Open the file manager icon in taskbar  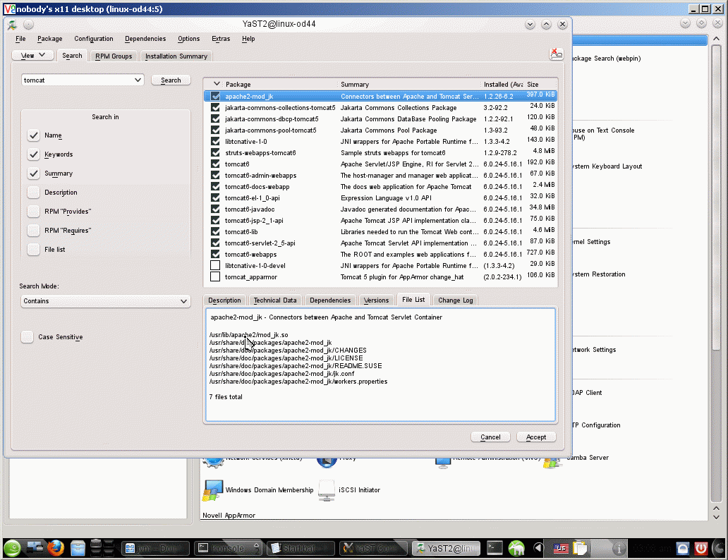pos(78,549)
